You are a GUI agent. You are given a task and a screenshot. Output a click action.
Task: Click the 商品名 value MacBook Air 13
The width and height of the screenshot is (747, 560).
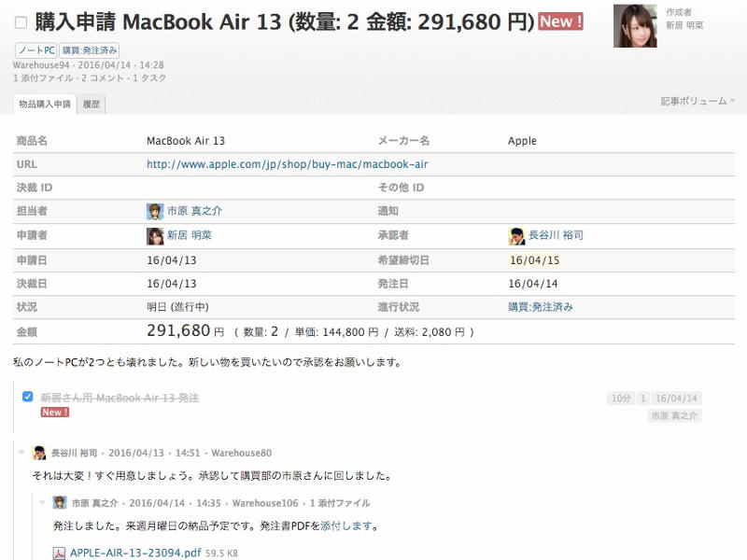click(186, 141)
